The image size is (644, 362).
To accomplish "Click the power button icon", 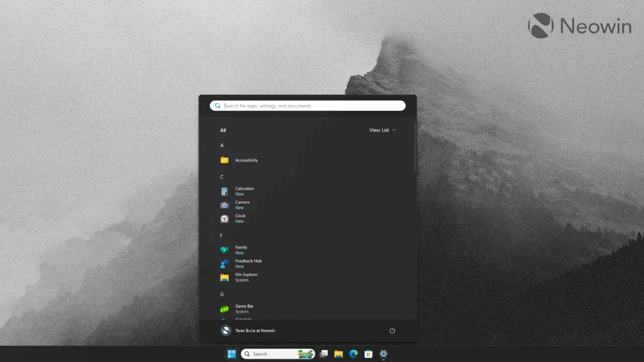I will 392,330.
